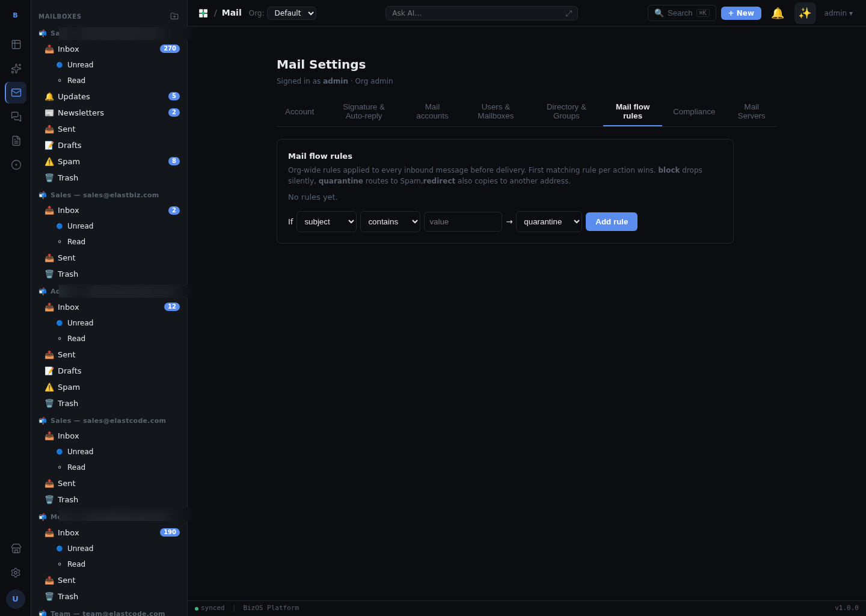
Task: Switch to Compliance tab
Action: click(694, 112)
